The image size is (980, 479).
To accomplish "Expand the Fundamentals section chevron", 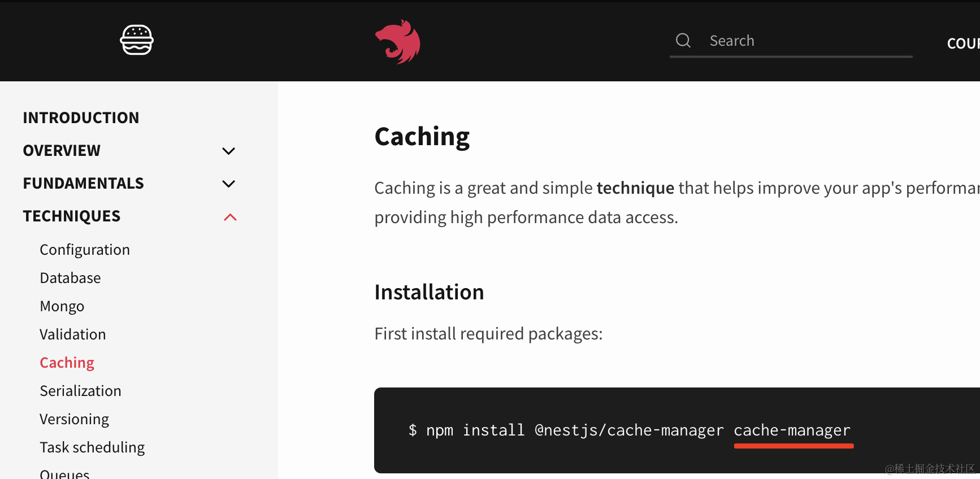I will pos(228,184).
